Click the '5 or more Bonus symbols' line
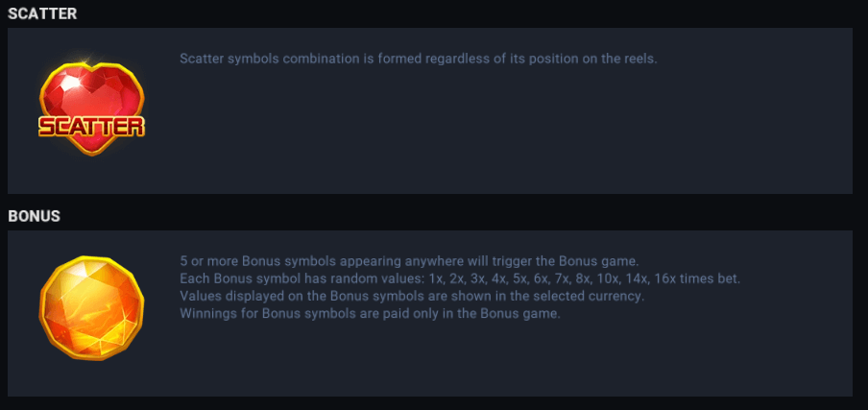 409,261
